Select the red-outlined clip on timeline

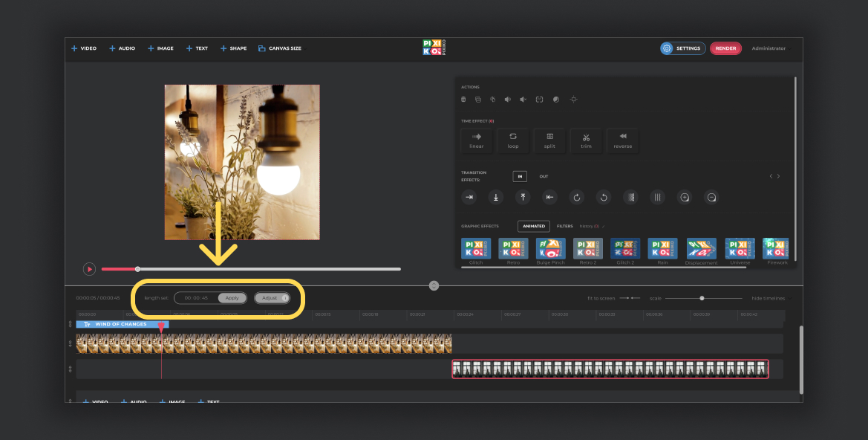coord(610,369)
